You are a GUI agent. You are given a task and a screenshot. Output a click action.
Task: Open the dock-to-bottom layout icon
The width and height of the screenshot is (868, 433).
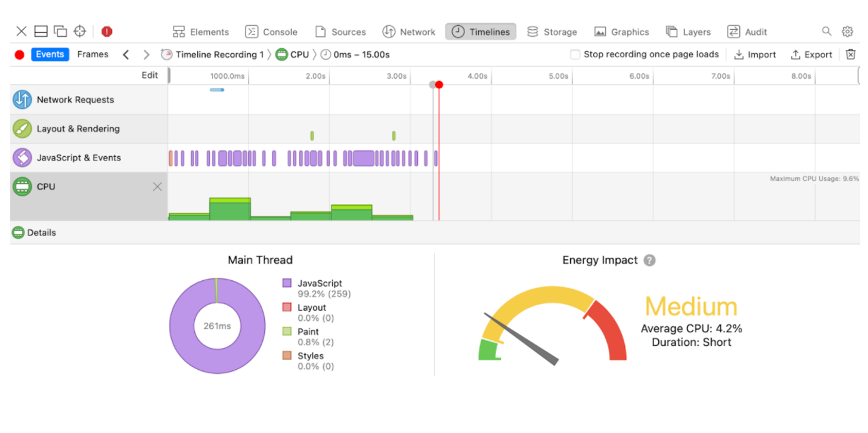[x=40, y=32]
